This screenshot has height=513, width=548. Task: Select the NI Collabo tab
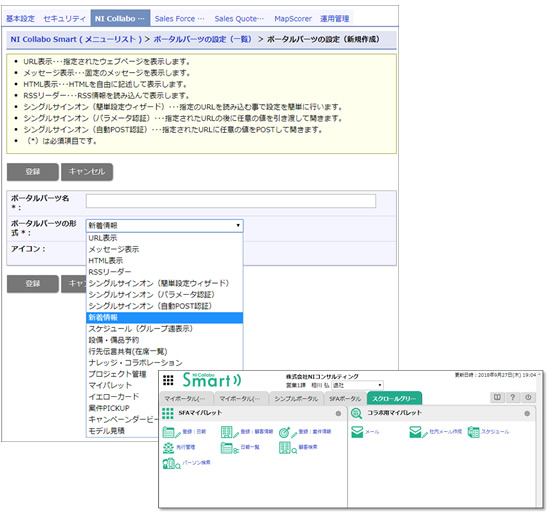pyautogui.click(x=120, y=19)
